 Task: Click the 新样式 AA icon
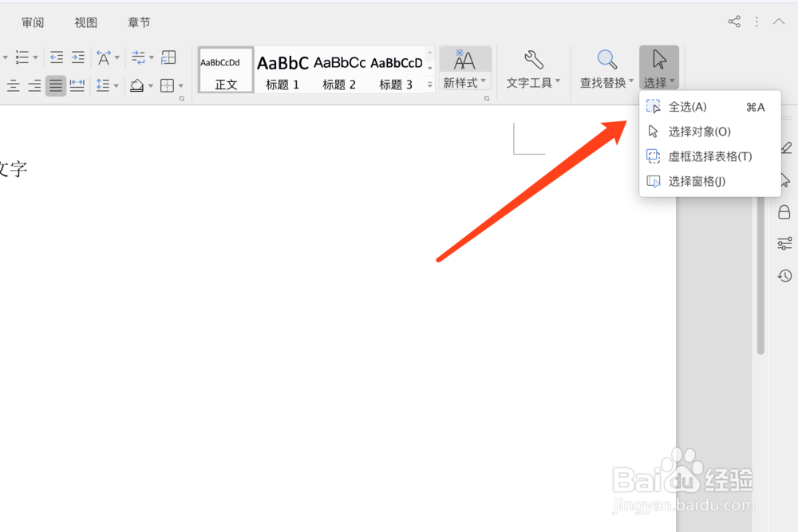click(464, 60)
